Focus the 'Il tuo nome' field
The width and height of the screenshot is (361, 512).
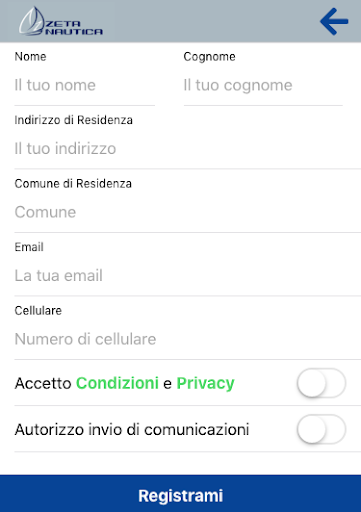[x=85, y=85]
